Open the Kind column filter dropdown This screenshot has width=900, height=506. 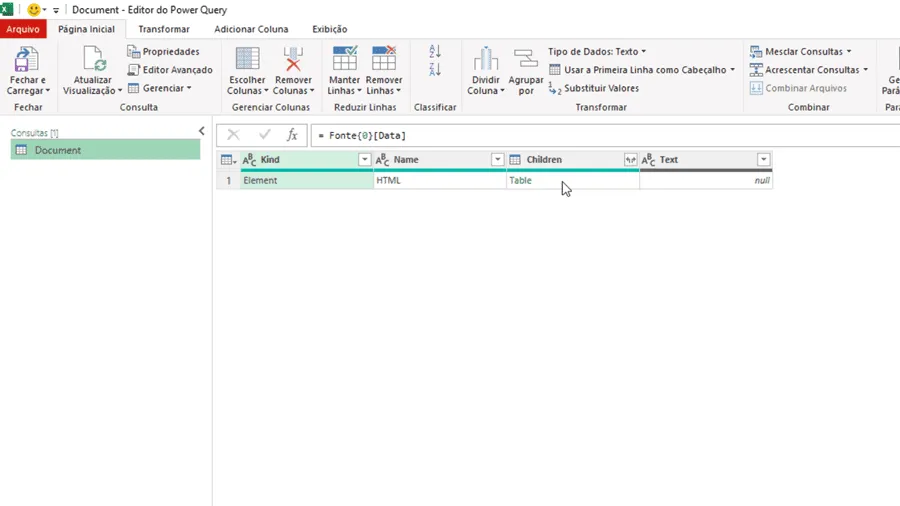tap(364, 160)
